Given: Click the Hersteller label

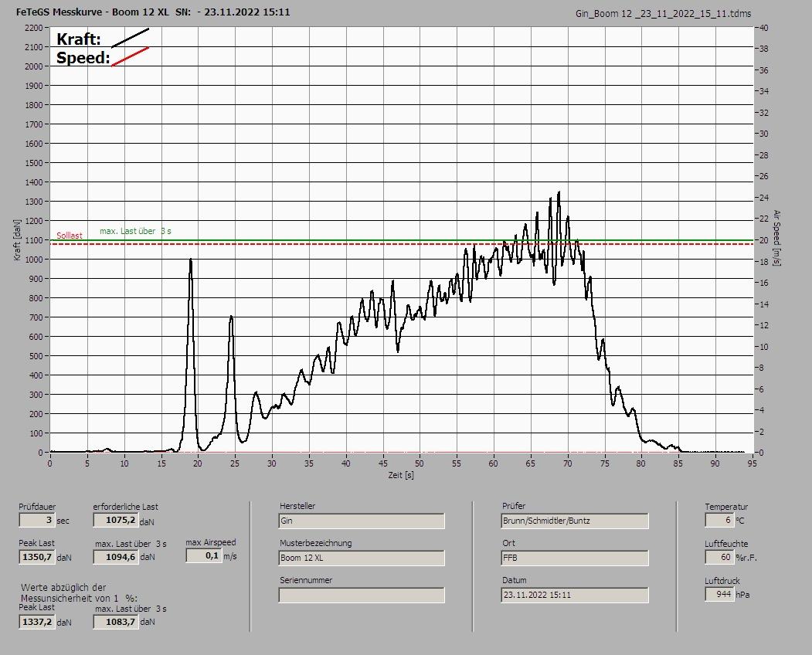Looking at the screenshot, I should 297,506.
